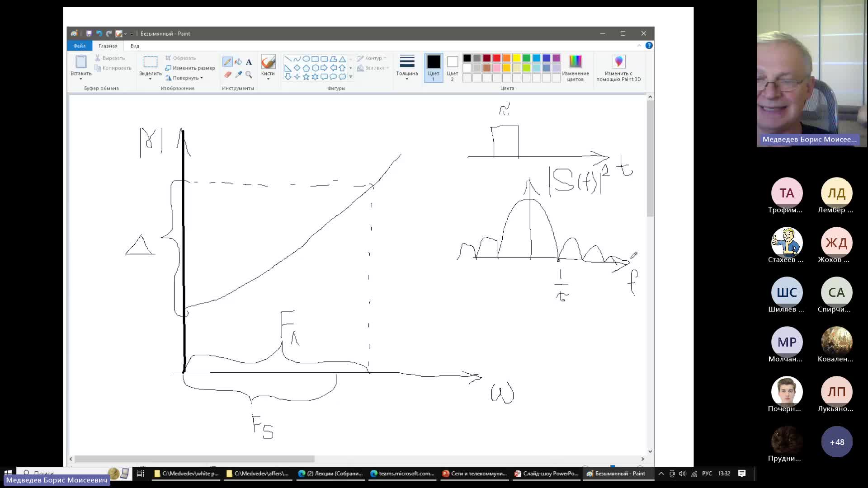Click the canvas horizontal scrollbar thumb
This screenshot has height=488, width=868.
click(x=194, y=459)
